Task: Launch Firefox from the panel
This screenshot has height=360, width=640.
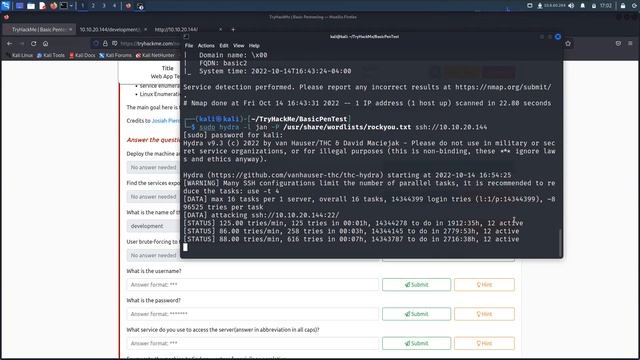Action: click(x=53, y=6)
